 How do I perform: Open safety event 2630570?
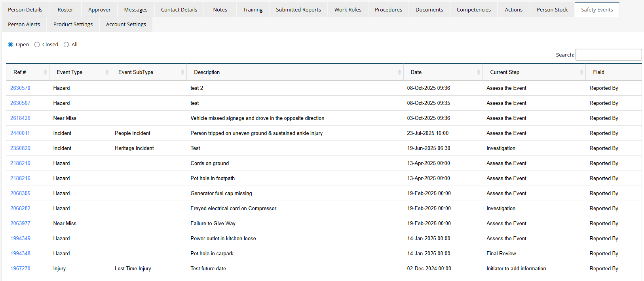point(20,88)
